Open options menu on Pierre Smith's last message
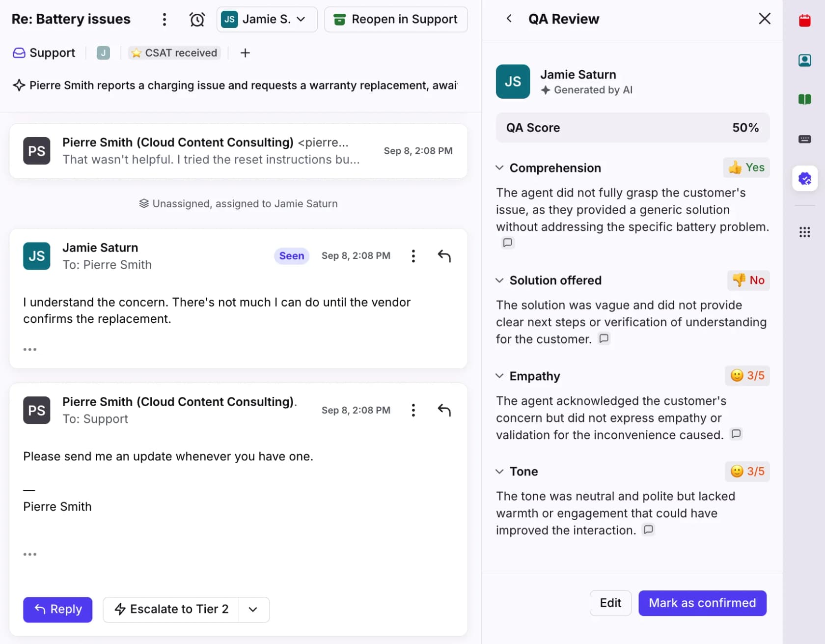Viewport: 825px width, 644px height. (413, 410)
